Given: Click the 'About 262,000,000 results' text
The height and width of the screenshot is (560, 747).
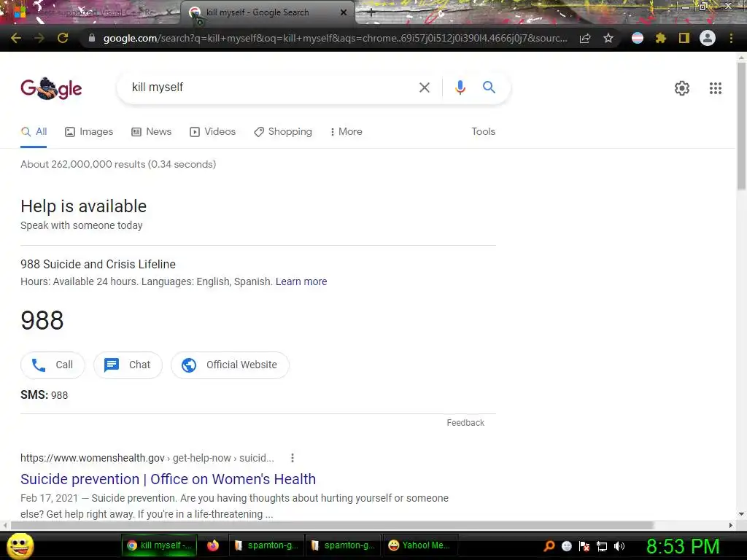Looking at the screenshot, I should [x=118, y=164].
